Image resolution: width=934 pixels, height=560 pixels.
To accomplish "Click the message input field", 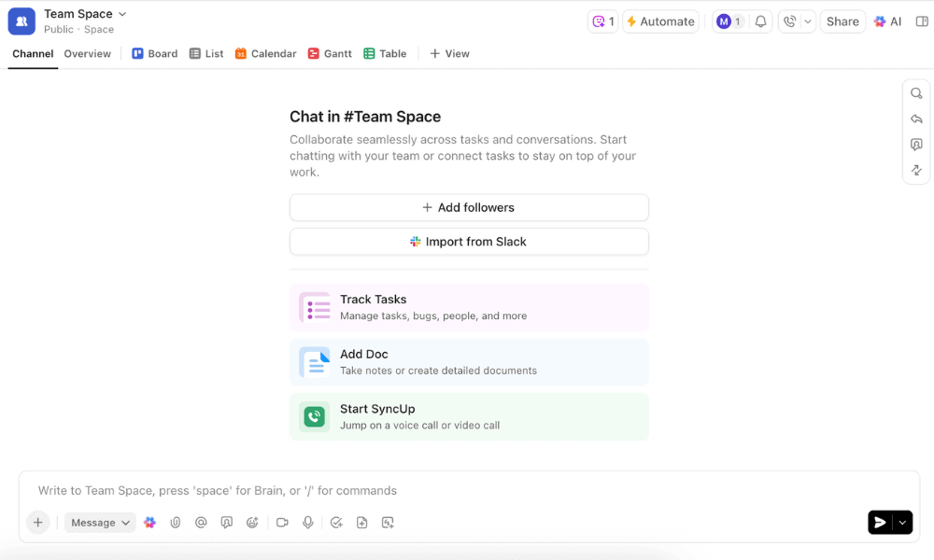I will (469, 490).
